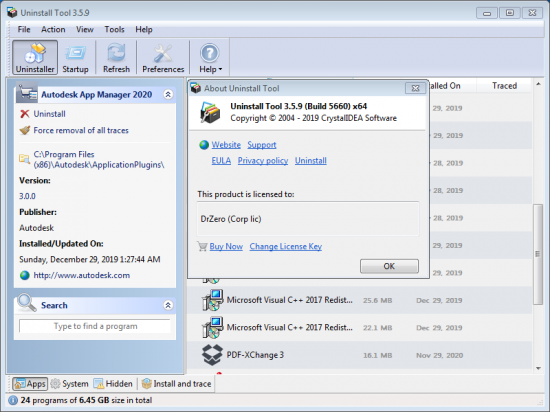The width and height of the screenshot is (550, 412).
Task: Click Force removal of all traces
Action: (81, 130)
